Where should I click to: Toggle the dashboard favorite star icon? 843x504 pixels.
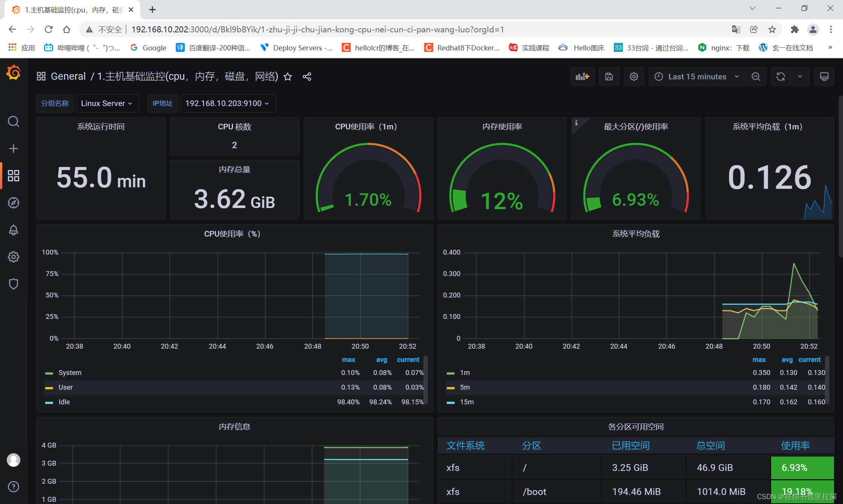point(288,76)
